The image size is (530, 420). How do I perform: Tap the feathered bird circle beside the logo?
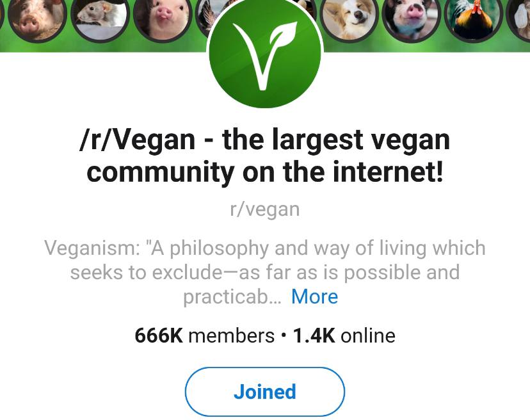tap(206, 15)
